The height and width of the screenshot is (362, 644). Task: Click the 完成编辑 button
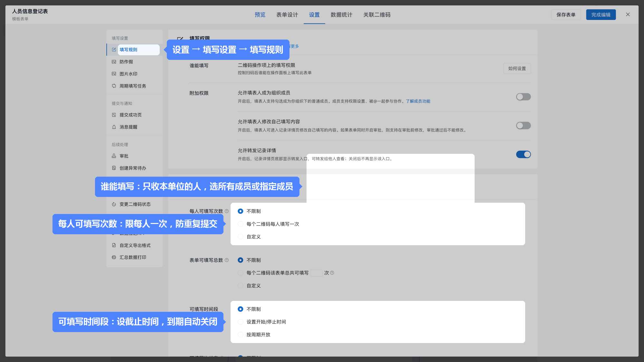point(601,15)
